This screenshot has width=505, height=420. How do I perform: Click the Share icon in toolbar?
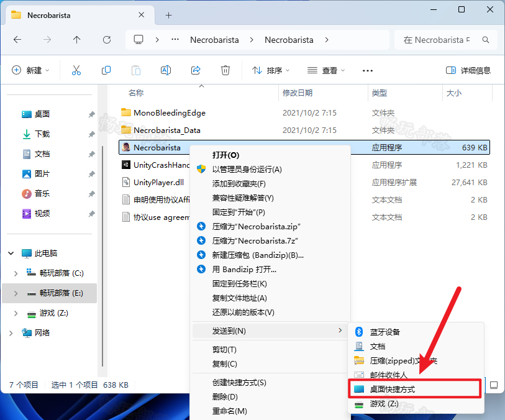tap(196, 70)
